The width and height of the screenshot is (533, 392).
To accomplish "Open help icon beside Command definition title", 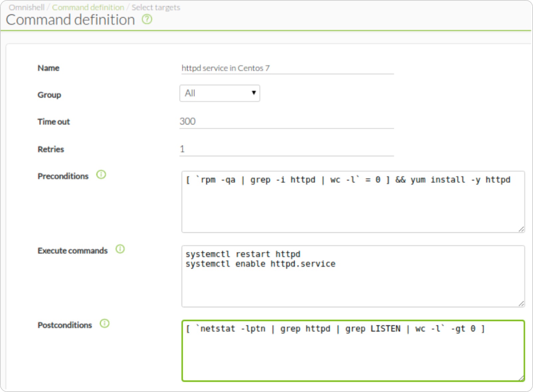I will pos(147,19).
